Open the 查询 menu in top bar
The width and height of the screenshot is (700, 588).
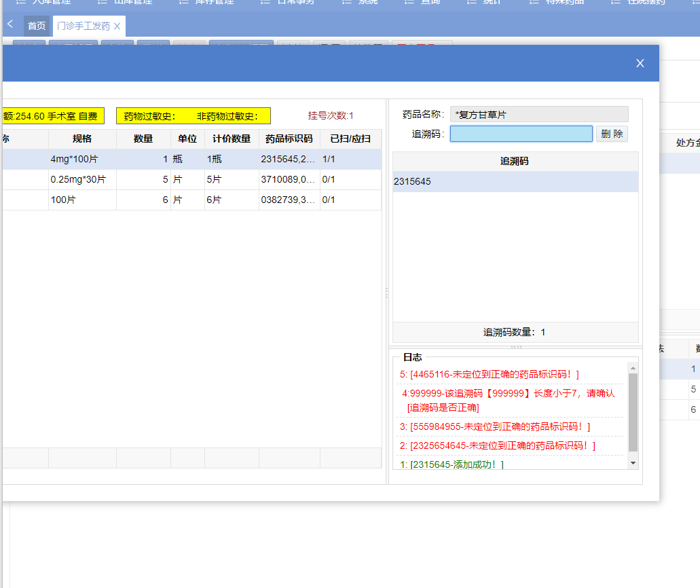tap(422, 2)
